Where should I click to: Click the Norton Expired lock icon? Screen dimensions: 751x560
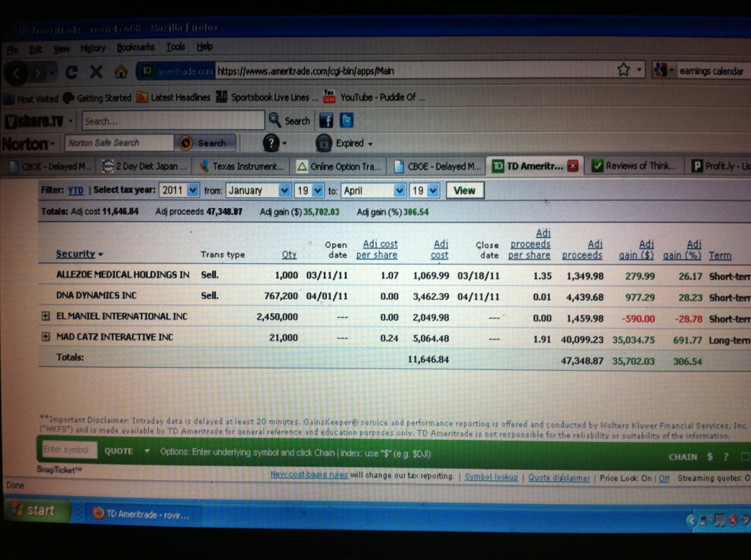pos(323,143)
